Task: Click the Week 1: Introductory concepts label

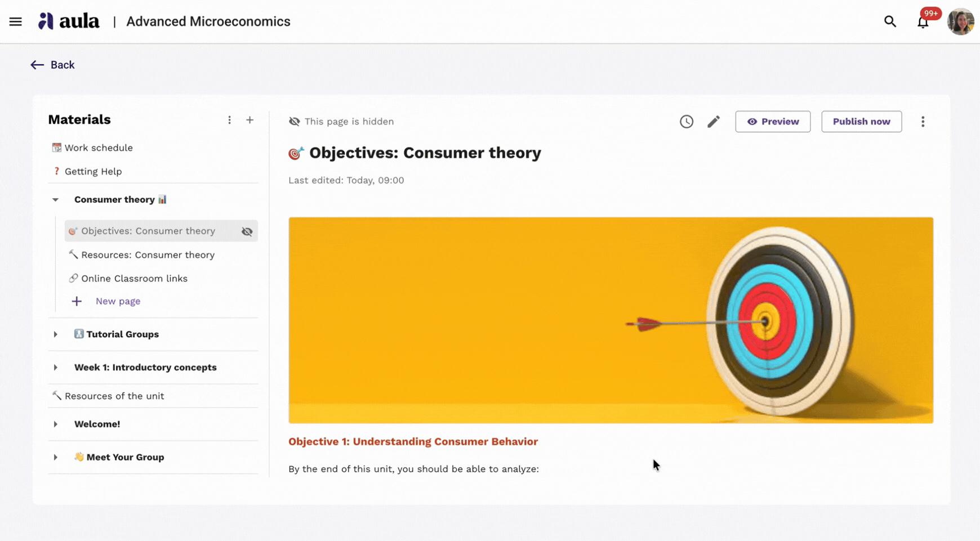Action: (145, 368)
